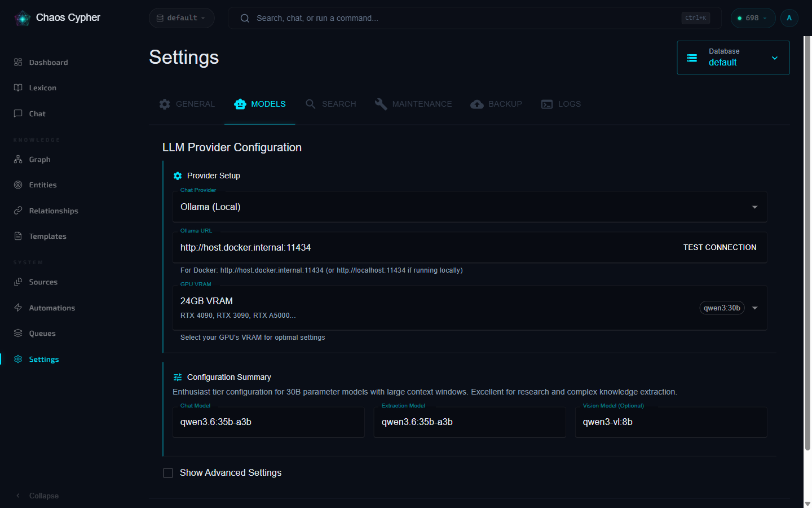Click the Ctrl+K shortcut badge
Screen dimensions: 812x508
tap(695, 18)
